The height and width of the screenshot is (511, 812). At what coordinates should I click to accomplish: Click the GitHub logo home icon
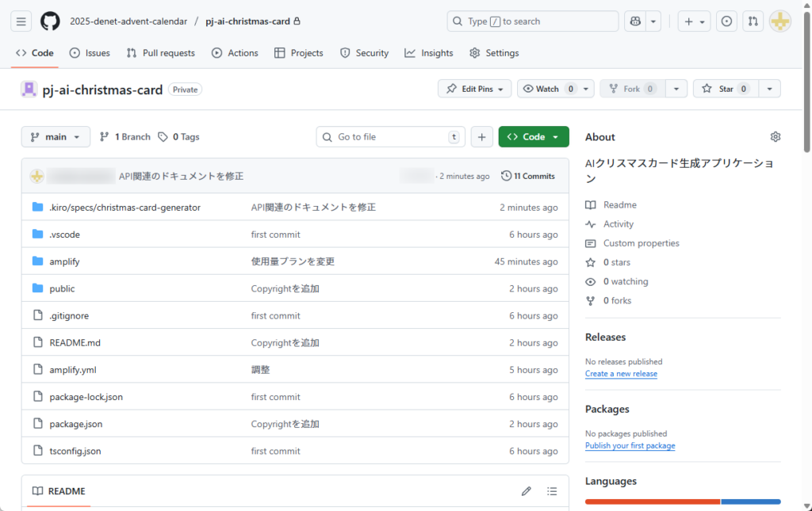[50, 21]
